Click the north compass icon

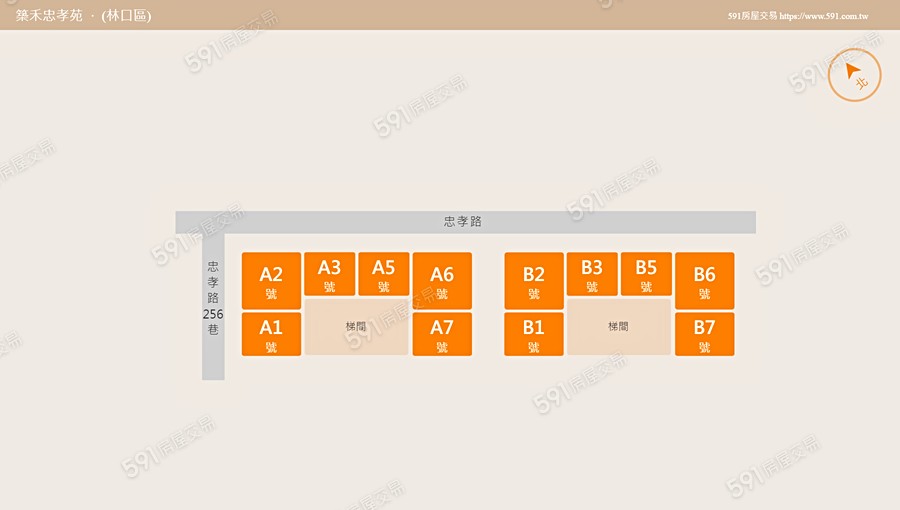point(854,74)
